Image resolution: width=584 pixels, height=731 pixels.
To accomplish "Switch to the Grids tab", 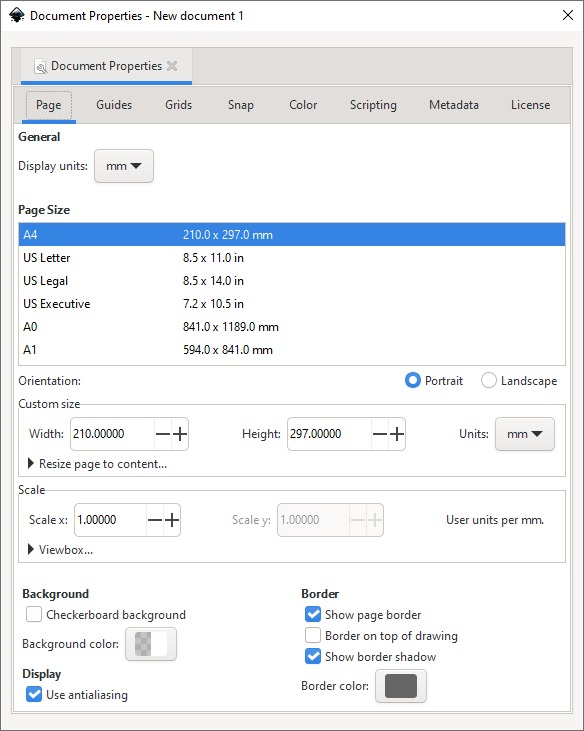I will point(179,105).
